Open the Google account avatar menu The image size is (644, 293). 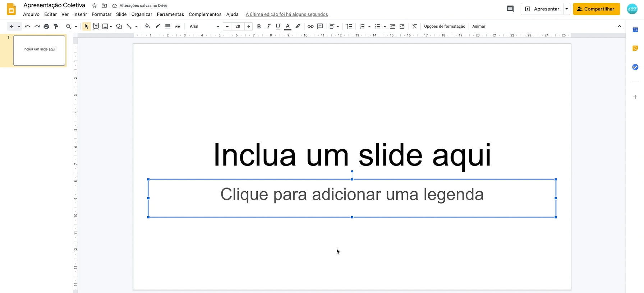point(632,9)
